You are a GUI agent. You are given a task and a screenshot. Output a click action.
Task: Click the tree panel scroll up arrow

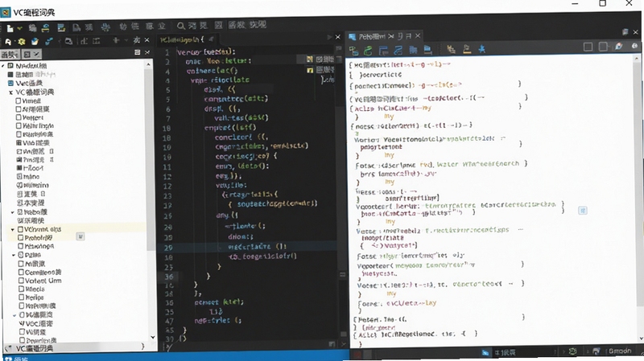148,65
